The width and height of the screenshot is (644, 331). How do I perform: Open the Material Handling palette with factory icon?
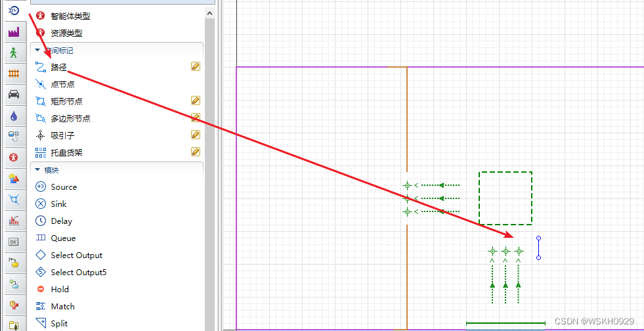(14, 32)
